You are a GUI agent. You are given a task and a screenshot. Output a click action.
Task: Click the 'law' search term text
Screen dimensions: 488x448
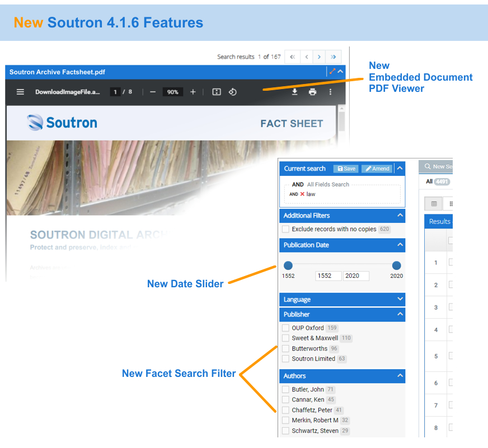click(311, 194)
